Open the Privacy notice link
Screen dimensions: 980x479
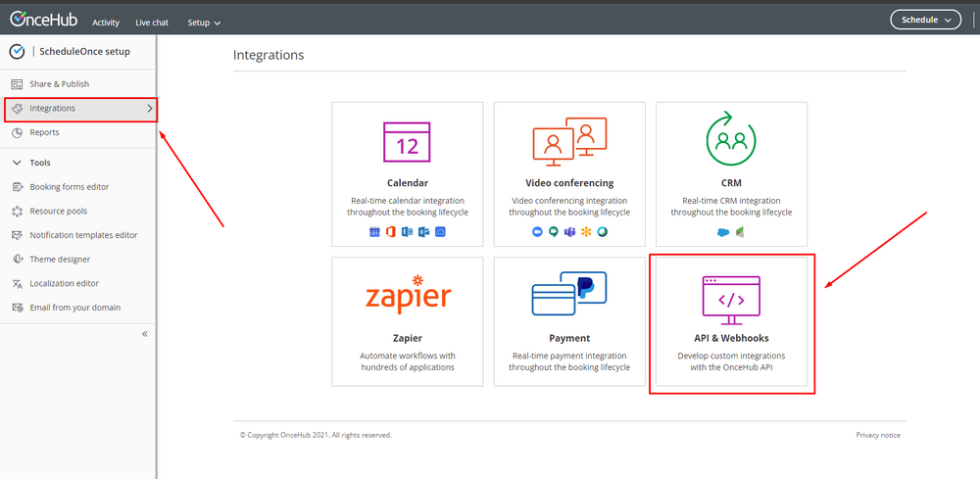pyautogui.click(x=878, y=435)
